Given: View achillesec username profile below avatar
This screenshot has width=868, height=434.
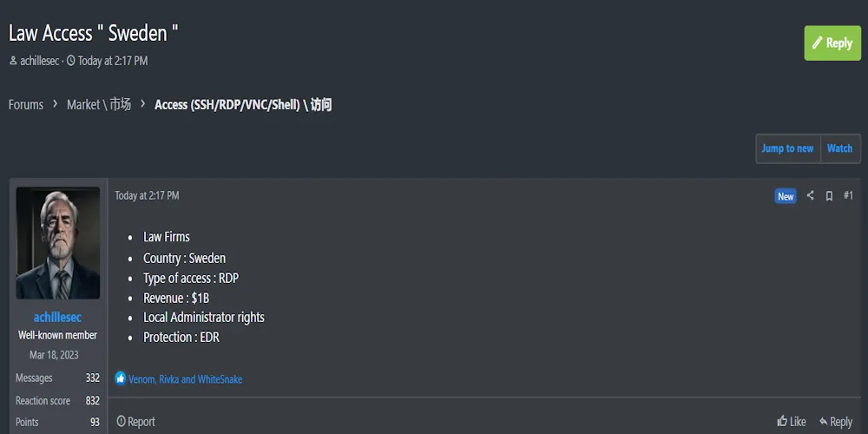Looking at the screenshot, I should pyautogui.click(x=57, y=317).
